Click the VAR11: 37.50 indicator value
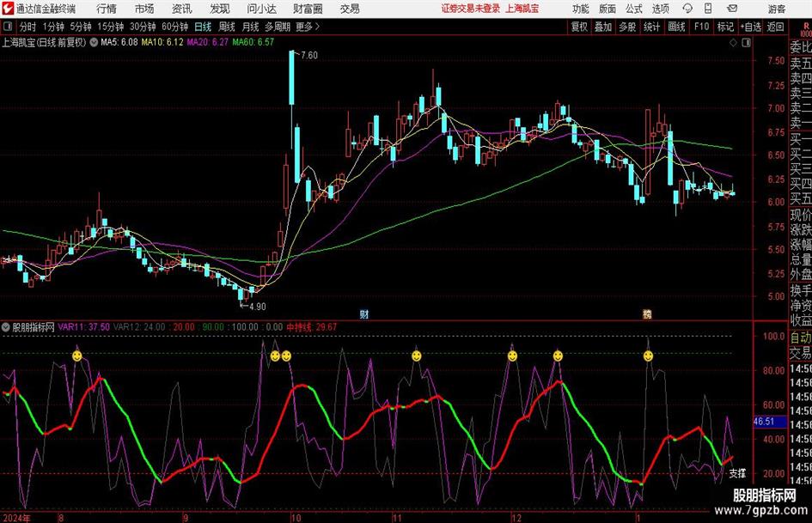Screen dimensions: 812x523 pyautogui.click(x=84, y=327)
